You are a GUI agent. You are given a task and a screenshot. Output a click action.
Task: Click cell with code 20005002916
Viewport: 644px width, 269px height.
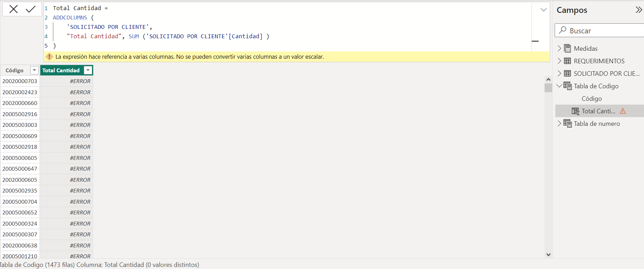(x=20, y=114)
